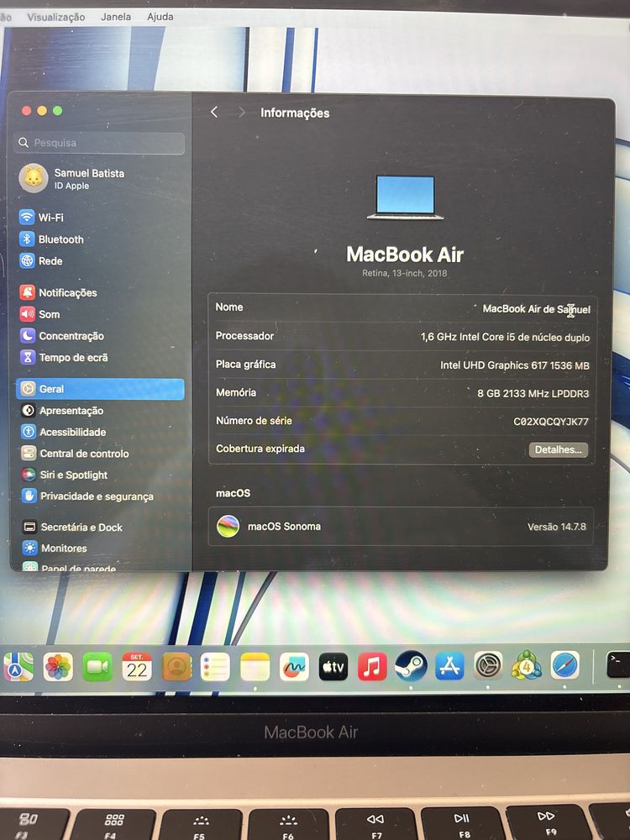Open the Janela menu
Viewport: 630px width, 840px height.
click(116, 17)
